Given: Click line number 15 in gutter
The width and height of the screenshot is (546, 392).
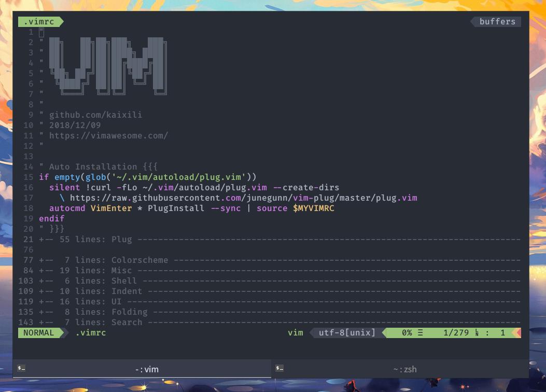Looking at the screenshot, I should 28,177.
